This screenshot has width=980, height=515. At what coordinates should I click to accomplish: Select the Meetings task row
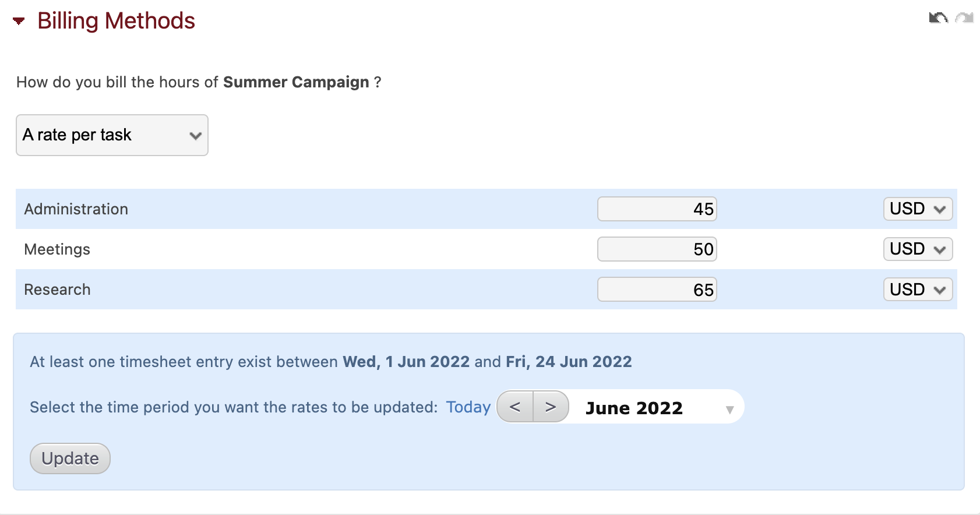click(x=487, y=249)
